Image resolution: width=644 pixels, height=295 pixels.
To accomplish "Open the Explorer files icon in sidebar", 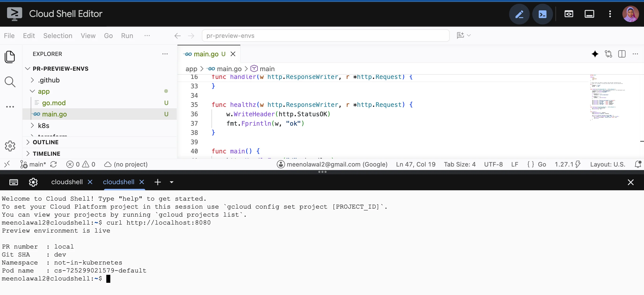I will (x=10, y=57).
